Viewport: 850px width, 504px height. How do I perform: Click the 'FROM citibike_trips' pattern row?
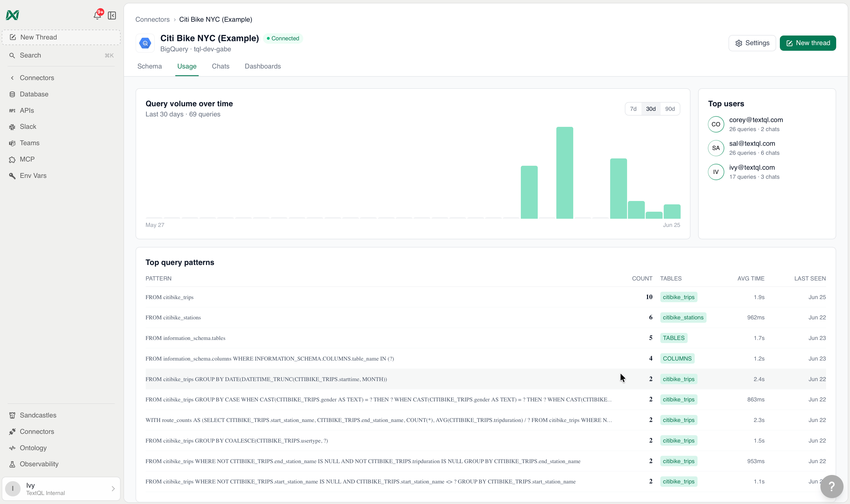pos(485,297)
